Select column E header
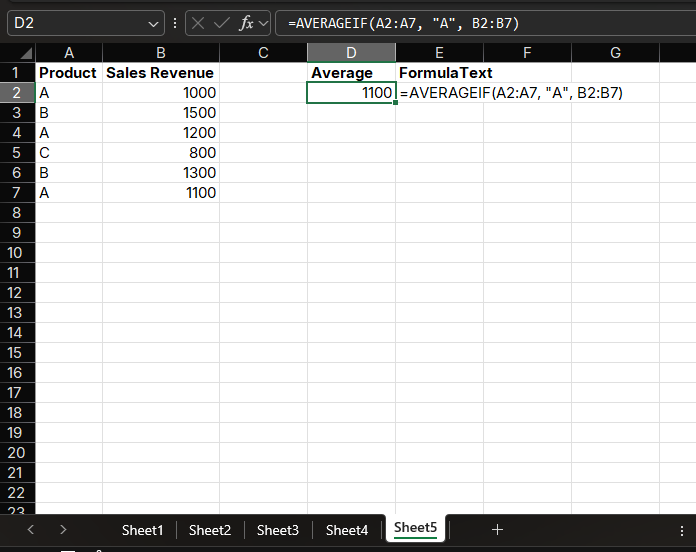 click(439, 53)
